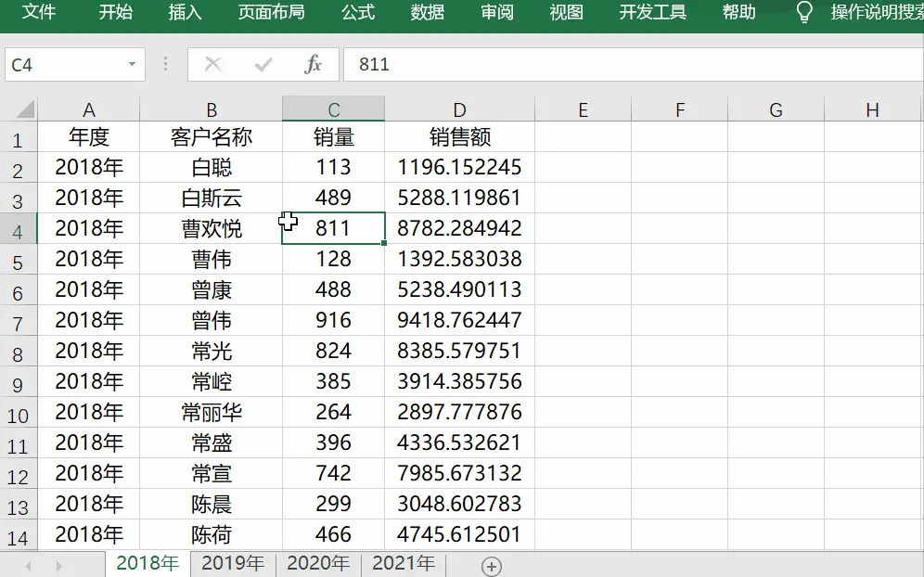
Task: Select column E header
Action: point(583,109)
